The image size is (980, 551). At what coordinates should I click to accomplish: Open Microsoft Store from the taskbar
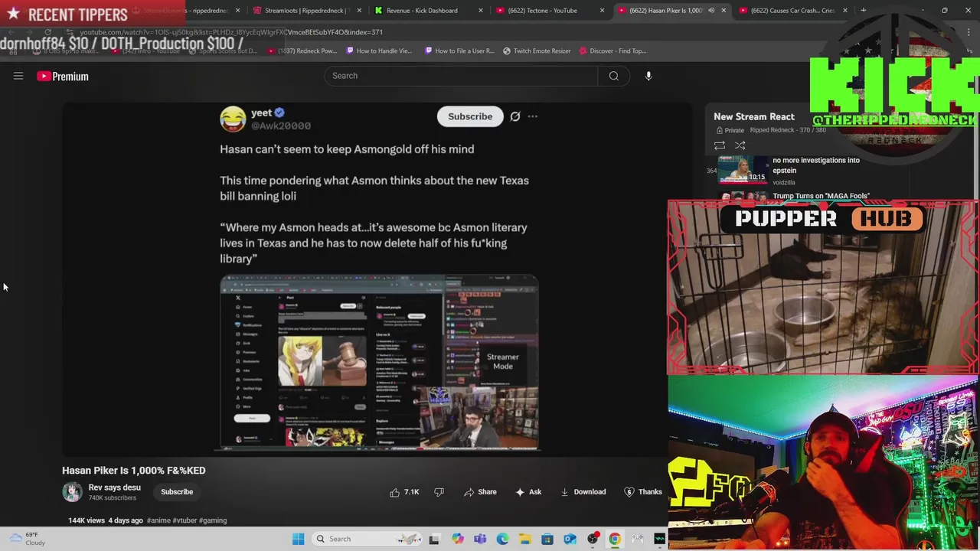[x=547, y=539]
